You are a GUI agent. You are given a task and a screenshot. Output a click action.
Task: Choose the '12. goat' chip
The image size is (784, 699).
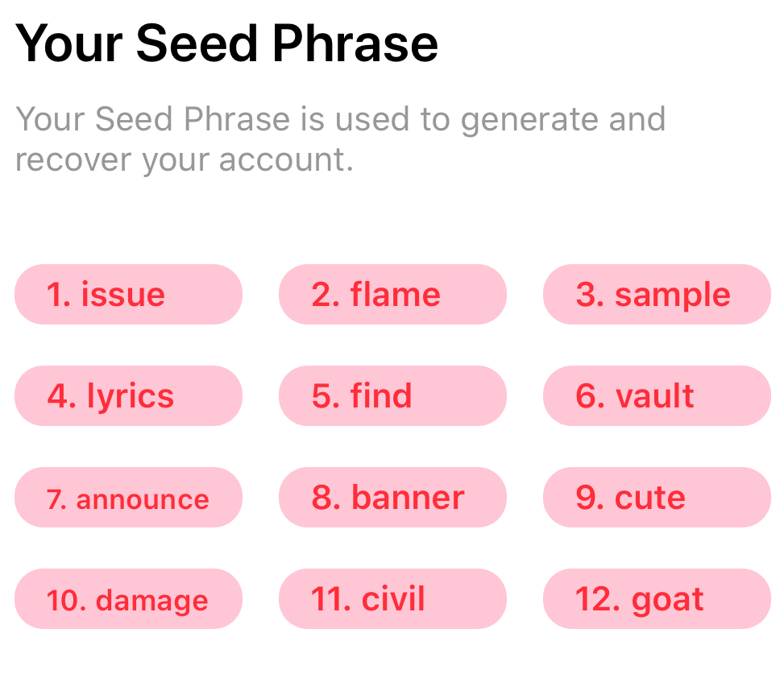coord(657,599)
